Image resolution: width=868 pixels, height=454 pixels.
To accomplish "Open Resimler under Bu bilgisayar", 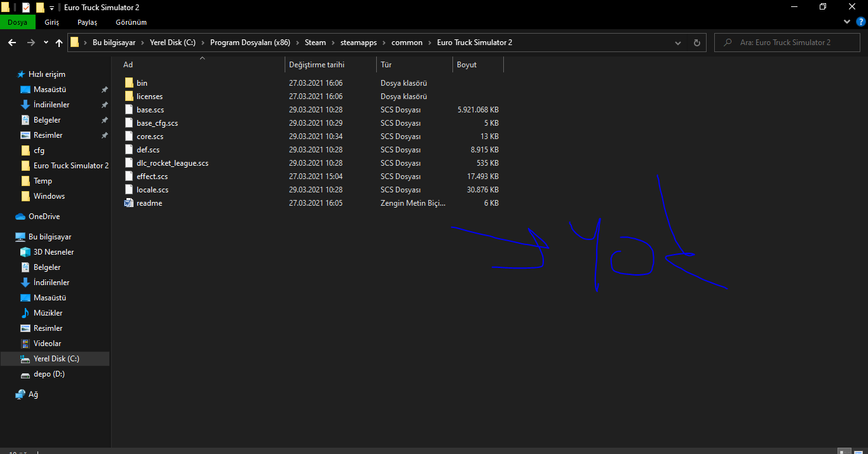I will (48, 328).
